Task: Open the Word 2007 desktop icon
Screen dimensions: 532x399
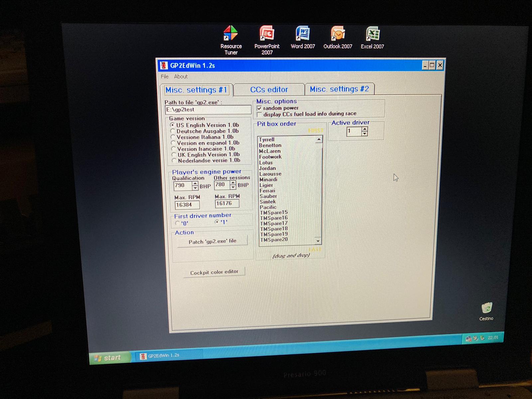Action: (303, 35)
